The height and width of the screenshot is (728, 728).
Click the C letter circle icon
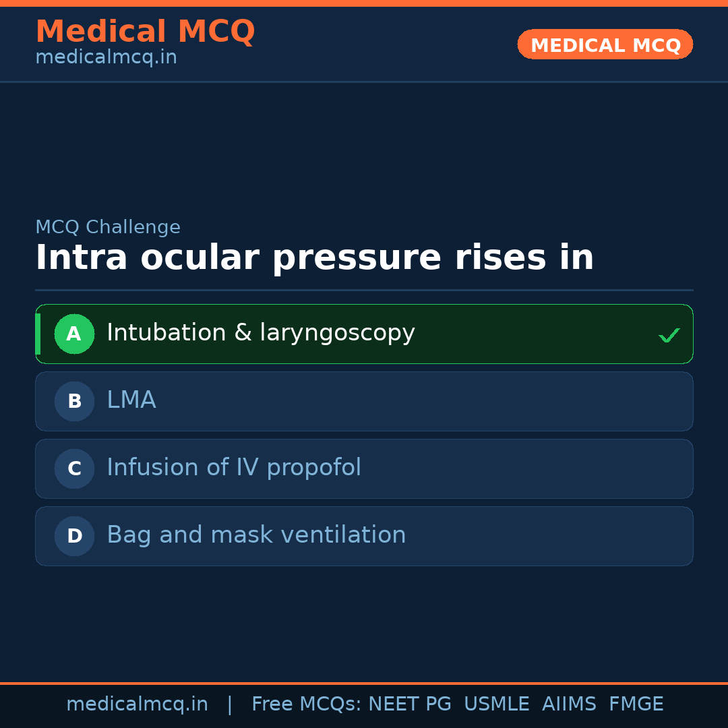point(74,468)
